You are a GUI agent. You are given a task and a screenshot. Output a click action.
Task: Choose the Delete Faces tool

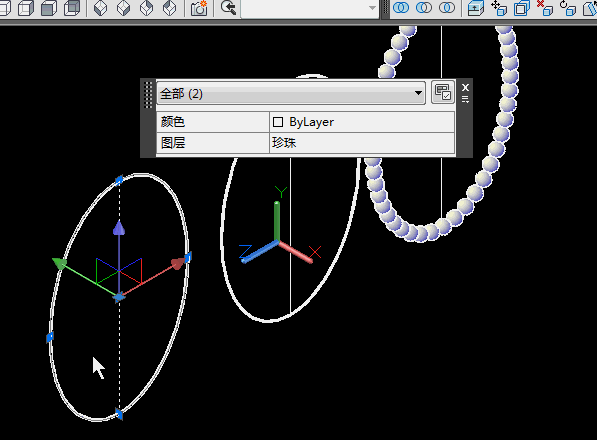coord(544,8)
